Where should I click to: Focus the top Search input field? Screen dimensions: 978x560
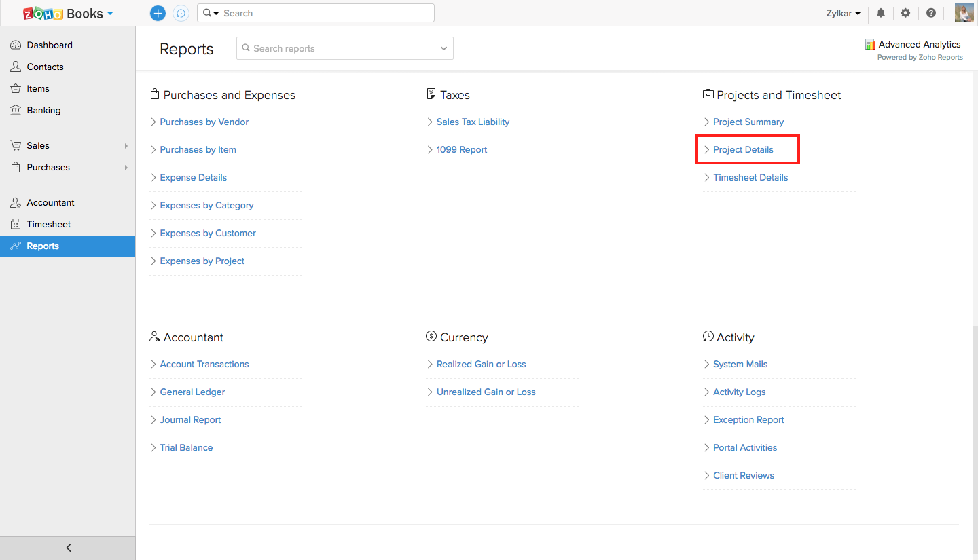click(326, 13)
